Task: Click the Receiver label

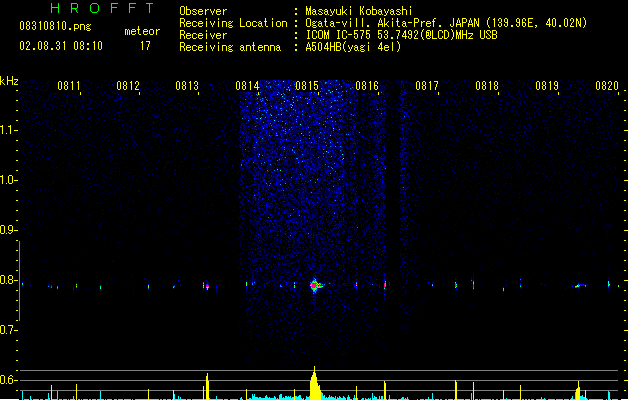Action: coord(203,35)
